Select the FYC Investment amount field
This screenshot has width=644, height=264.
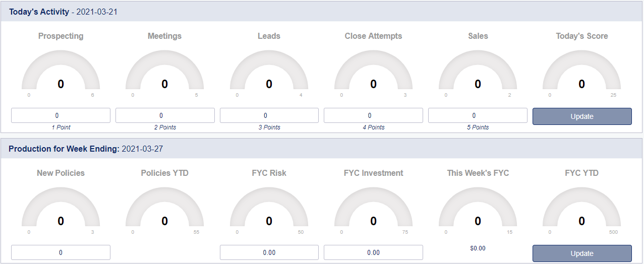tap(373, 252)
